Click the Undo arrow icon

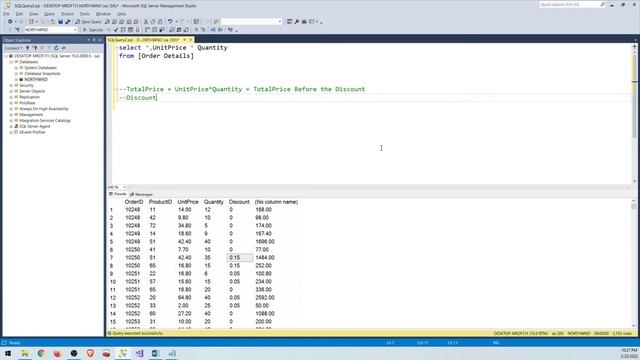coord(170,22)
